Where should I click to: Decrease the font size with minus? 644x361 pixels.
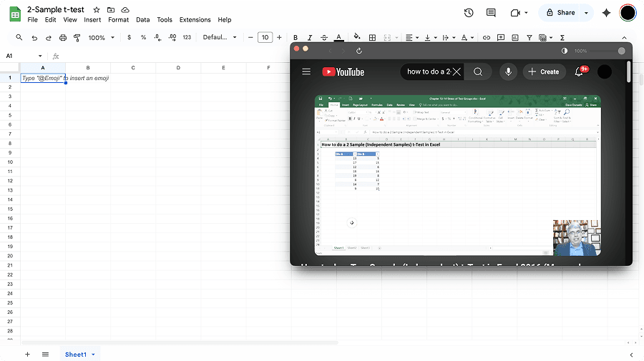coord(250,38)
